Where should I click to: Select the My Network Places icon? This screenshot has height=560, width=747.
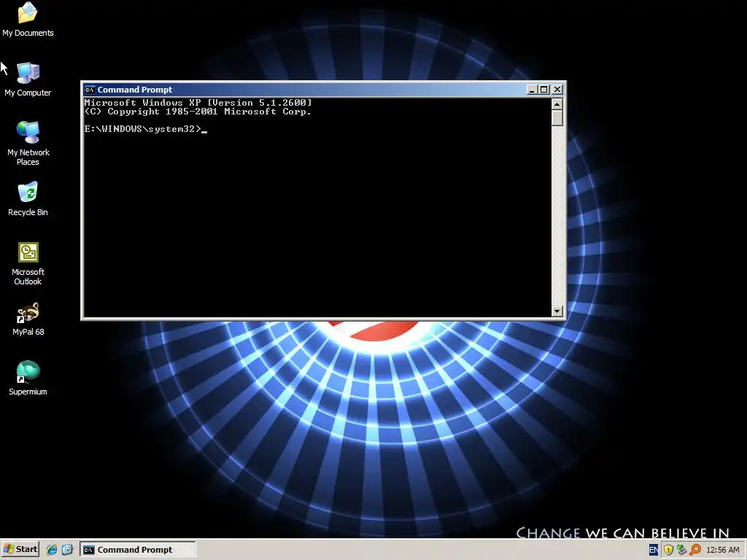[x=28, y=144]
